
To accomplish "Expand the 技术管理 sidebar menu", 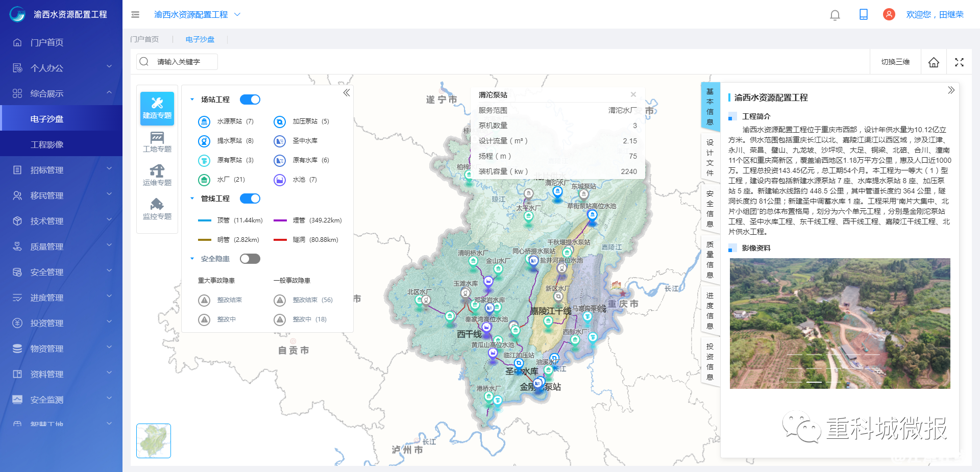I will coord(61,221).
